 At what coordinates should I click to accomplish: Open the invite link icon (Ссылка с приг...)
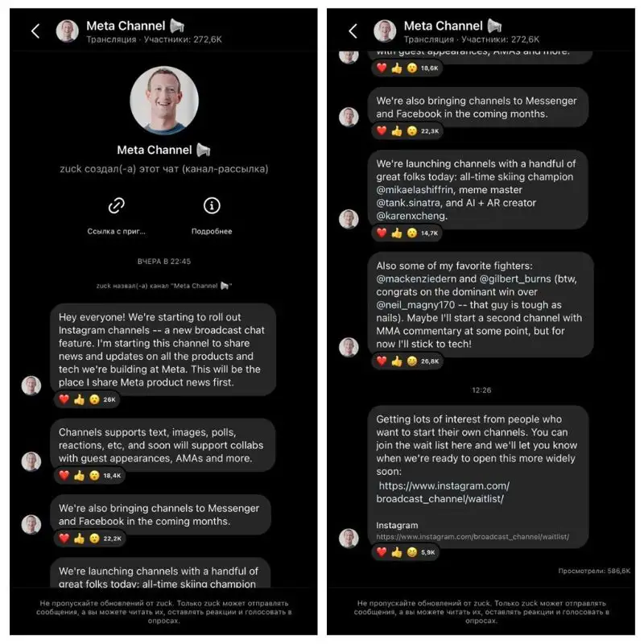click(x=116, y=206)
